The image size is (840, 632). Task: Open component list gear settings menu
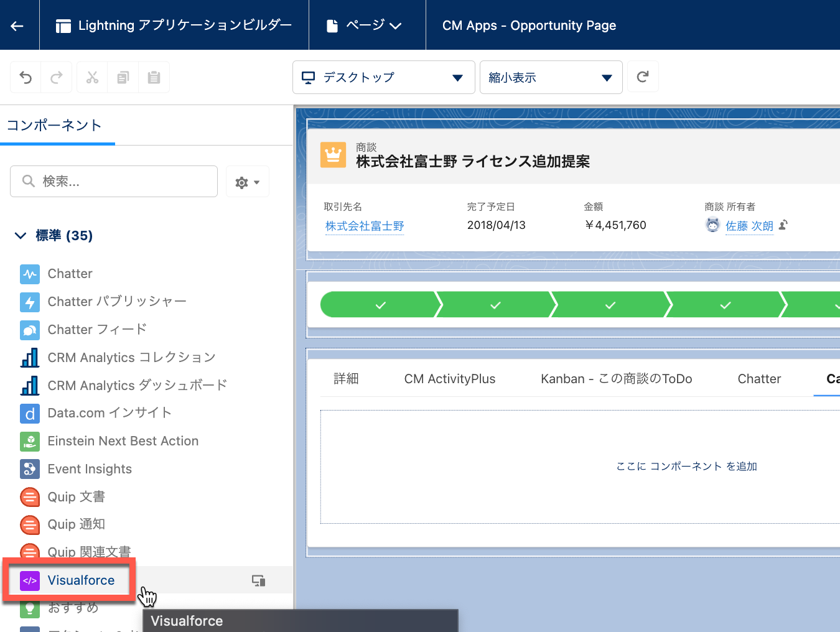tap(247, 182)
